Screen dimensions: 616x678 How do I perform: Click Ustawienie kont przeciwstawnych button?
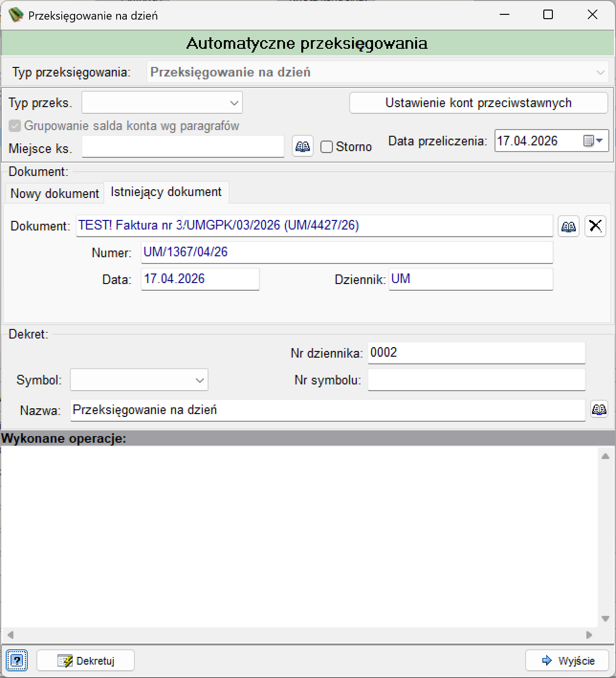point(478,103)
